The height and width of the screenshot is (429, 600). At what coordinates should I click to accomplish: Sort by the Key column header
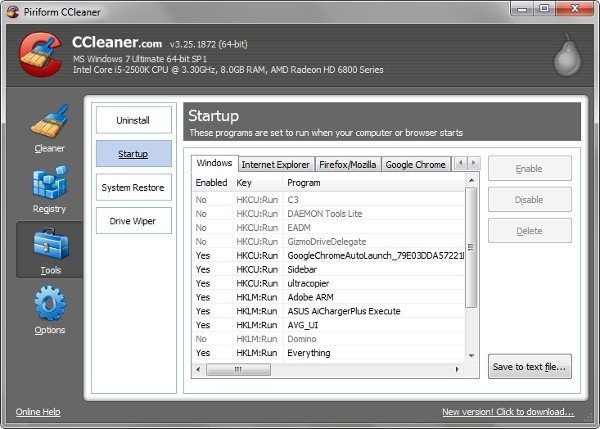pos(258,183)
